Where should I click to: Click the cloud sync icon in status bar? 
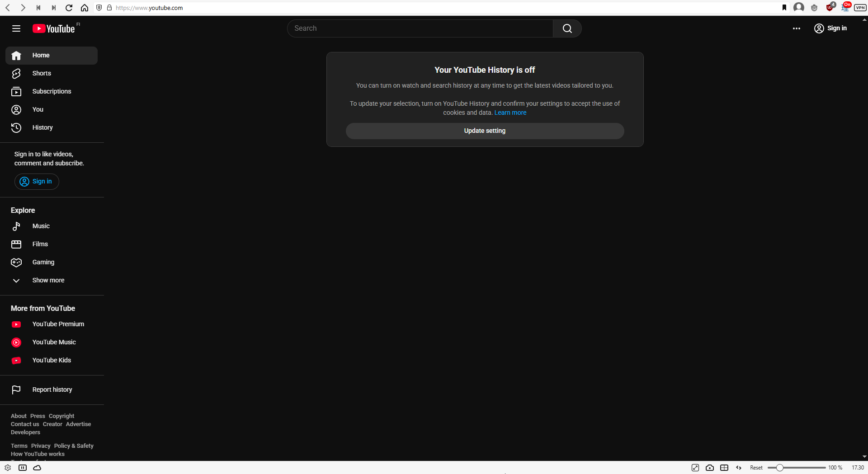[x=38, y=468]
